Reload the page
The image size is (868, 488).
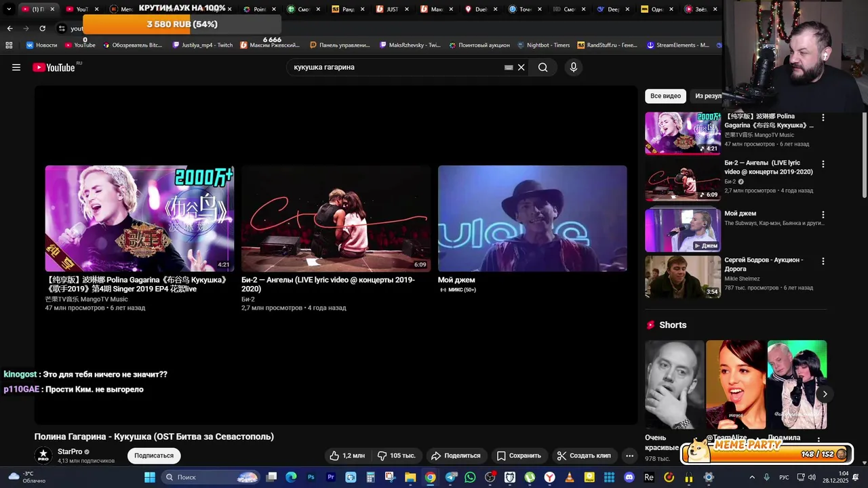point(42,28)
